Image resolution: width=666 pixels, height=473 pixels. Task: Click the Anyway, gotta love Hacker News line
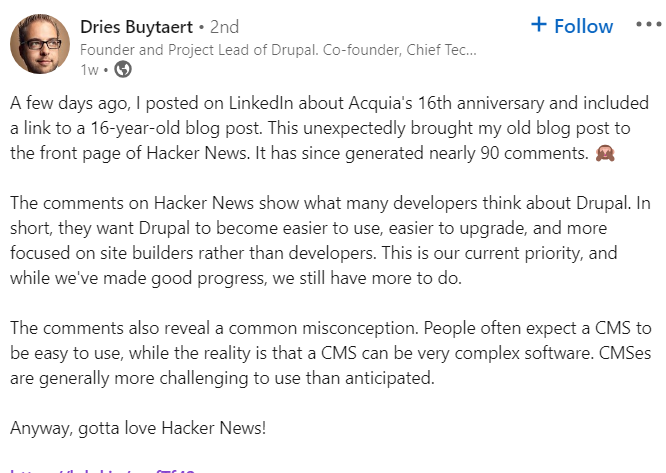coord(138,428)
